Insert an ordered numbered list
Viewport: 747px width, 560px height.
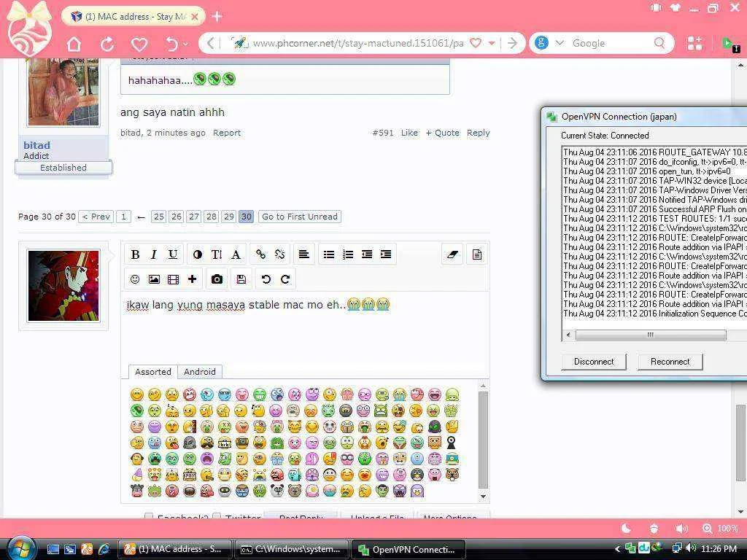pyautogui.click(x=348, y=254)
